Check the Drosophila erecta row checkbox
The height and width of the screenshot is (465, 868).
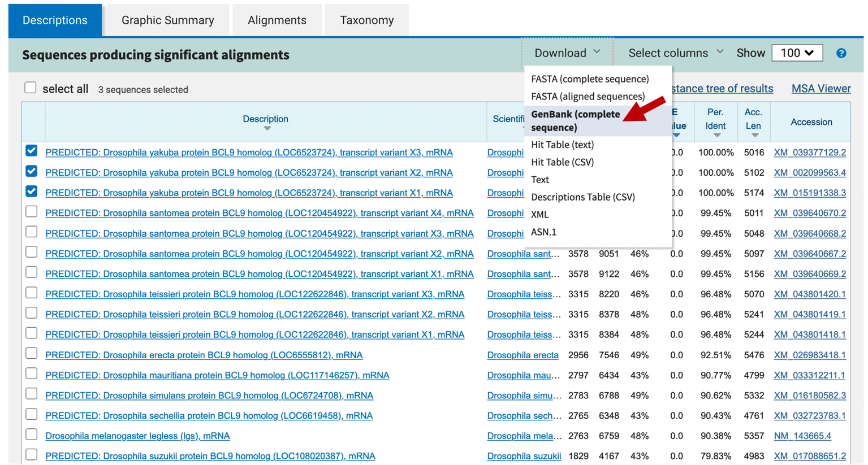pos(32,354)
